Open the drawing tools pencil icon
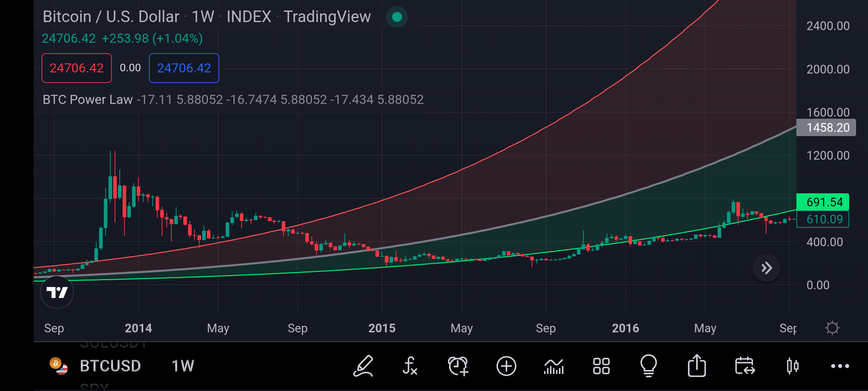This screenshot has width=868, height=391. coord(363,366)
